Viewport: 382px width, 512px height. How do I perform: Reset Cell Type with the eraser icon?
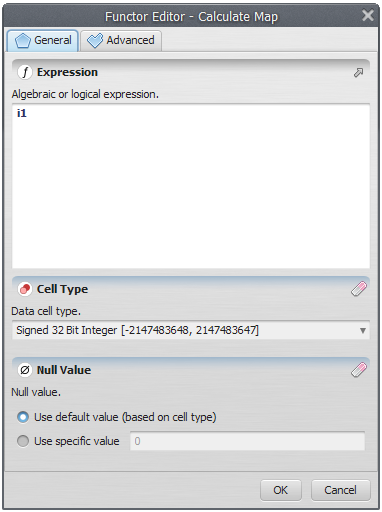click(359, 289)
